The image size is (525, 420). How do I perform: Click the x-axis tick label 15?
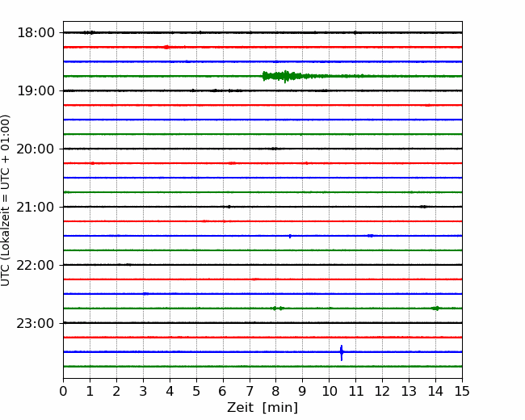(462, 391)
